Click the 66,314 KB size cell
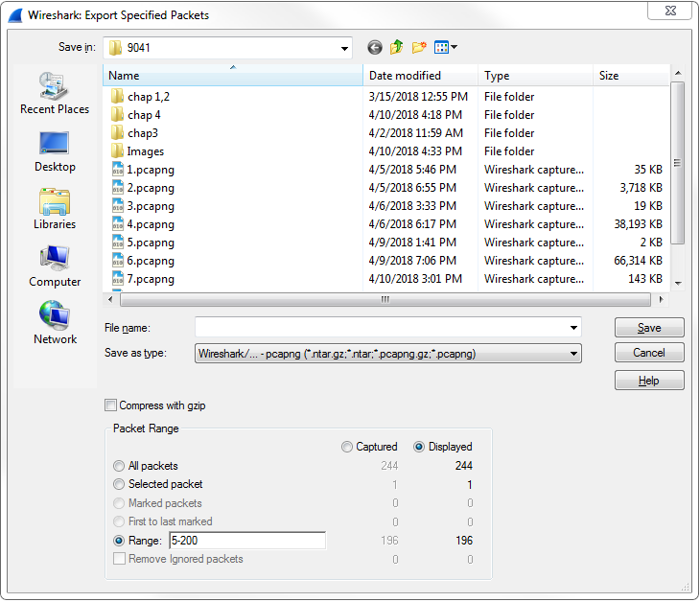 point(638,260)
